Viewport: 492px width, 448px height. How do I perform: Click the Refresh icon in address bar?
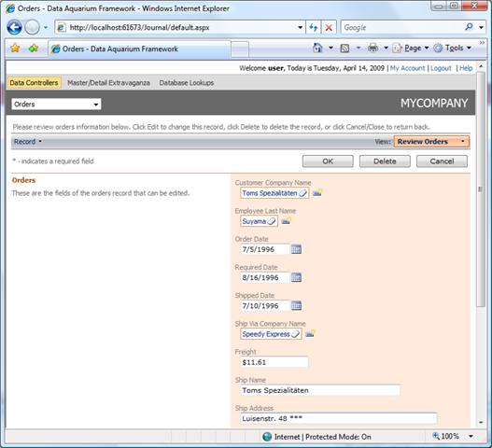pos(313,28)
